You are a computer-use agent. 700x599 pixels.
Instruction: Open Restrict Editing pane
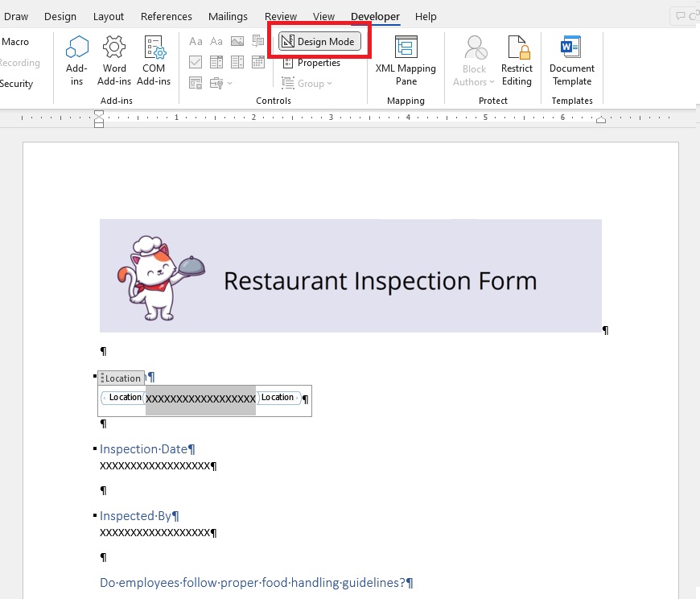pyautogui.click(x=517, y=61)
